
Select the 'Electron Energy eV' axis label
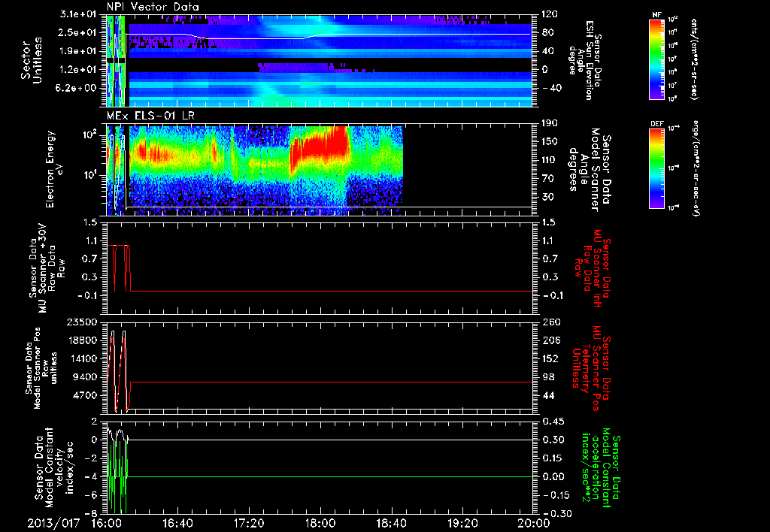(54, 169)
